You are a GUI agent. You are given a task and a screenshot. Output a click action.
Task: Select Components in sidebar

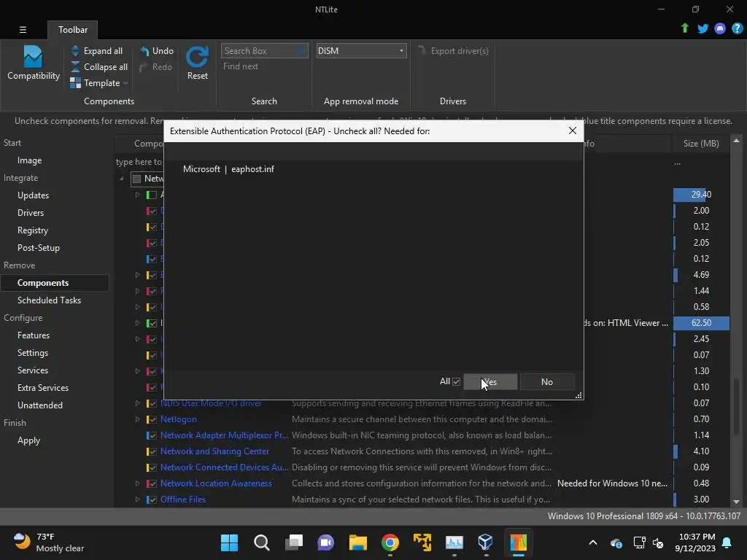[55, 283]
